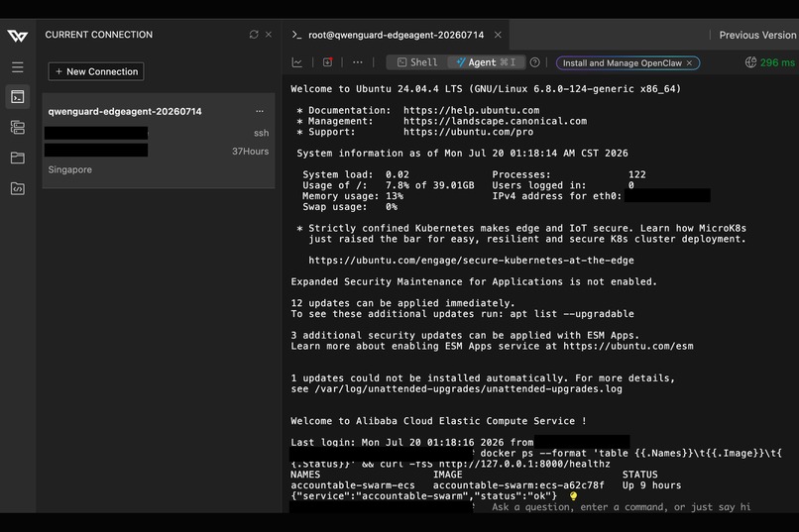The height and width of the screenshot is (532, 799).
Task: Close the root@qwenguard-edgeagent-20260714 tab
Action: pos(498,35)
